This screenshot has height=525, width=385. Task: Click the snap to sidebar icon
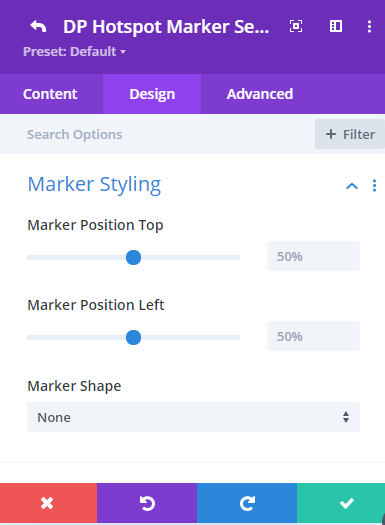(x=336, y=26)
